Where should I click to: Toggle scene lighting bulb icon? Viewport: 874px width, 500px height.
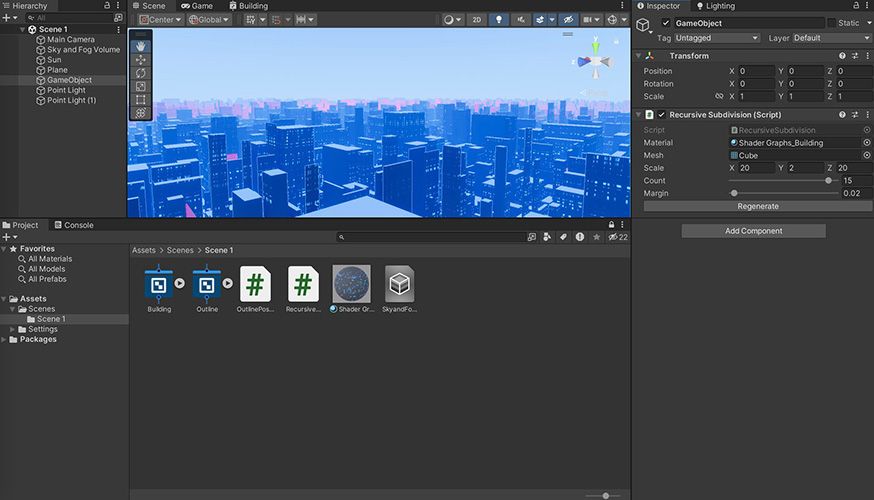point(499,19)
